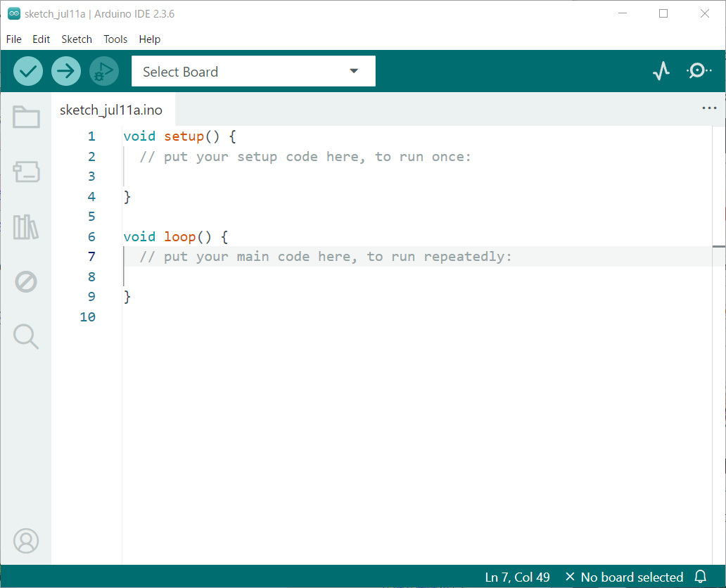
Task: Click the account profile icon
Action: (x=26, y=541)
